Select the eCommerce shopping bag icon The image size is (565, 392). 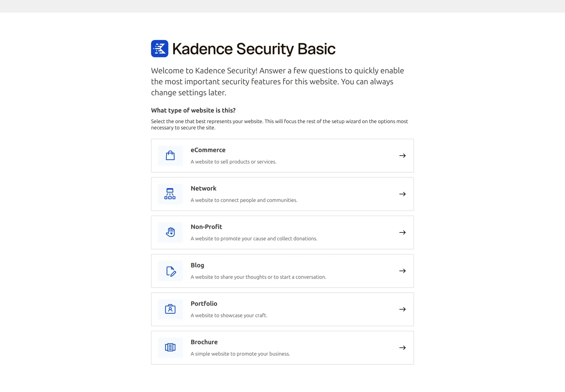[x=170, y=155]
